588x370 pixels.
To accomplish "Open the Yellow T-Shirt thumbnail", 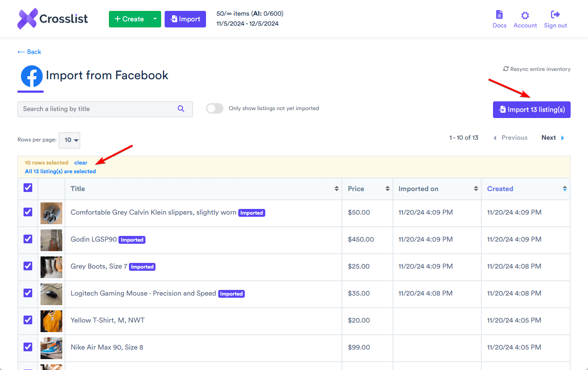I will coord(51,321).
